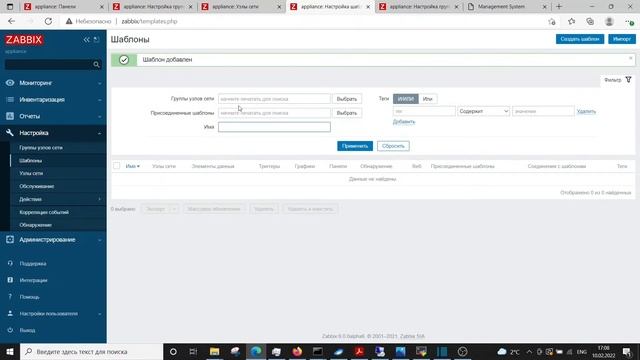Open Task View on the taskbar
This screenshot has height=360, width=640.
[193, 351]
